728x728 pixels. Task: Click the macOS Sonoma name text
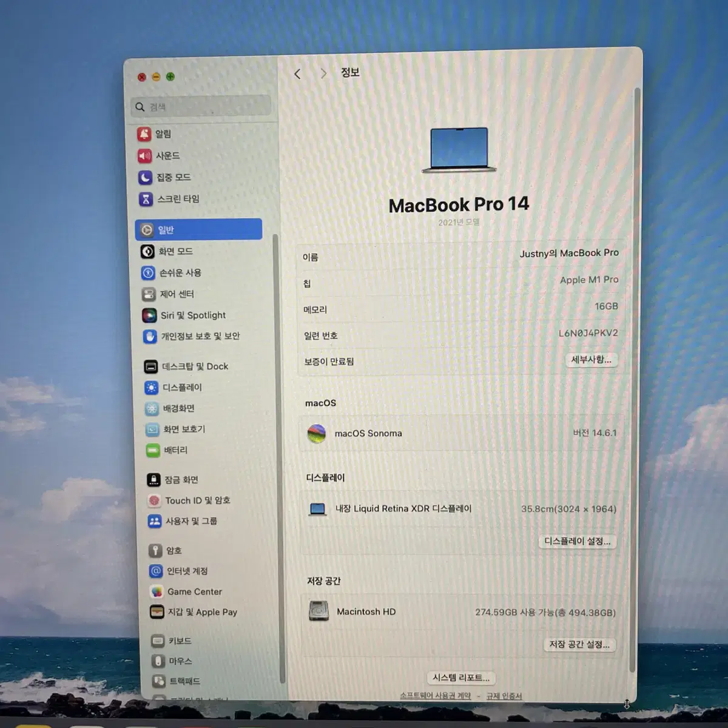(x=368, y=433)
